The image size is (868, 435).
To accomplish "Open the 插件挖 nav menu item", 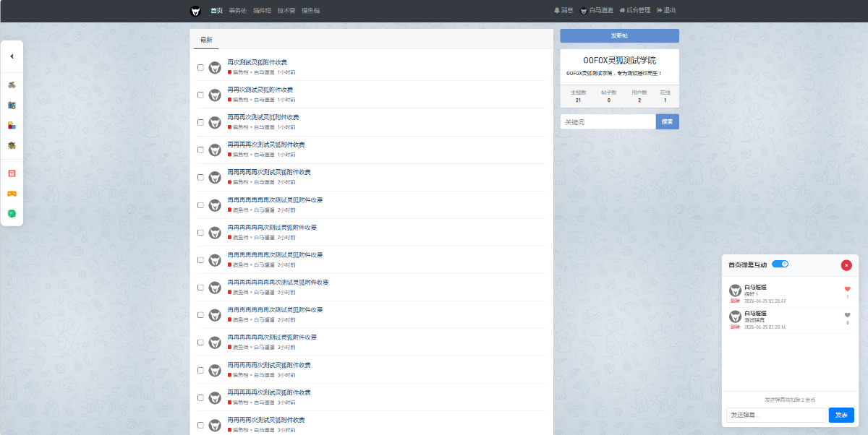I will (x=262, y=11).
